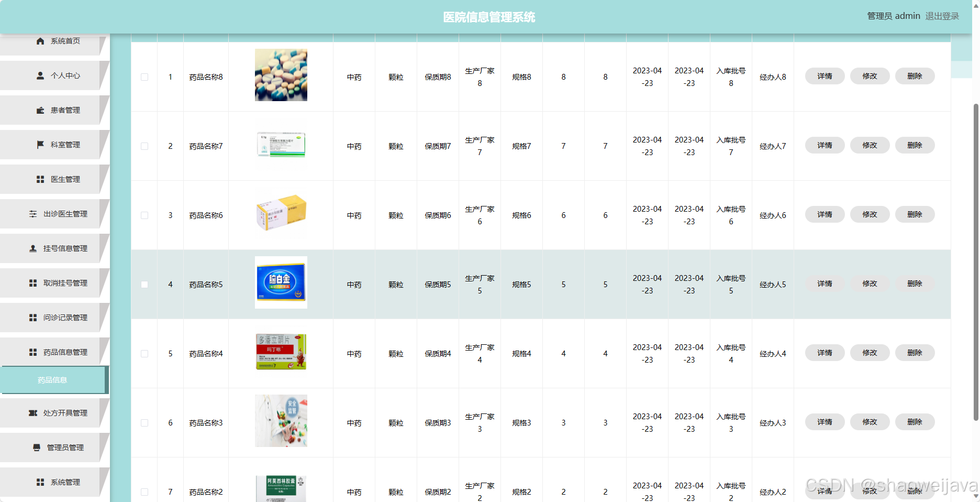The height and width of the screenshot is (502, 980).
Task: Select checkbox for row 药品名称2
Action: (x=144, y=492)
